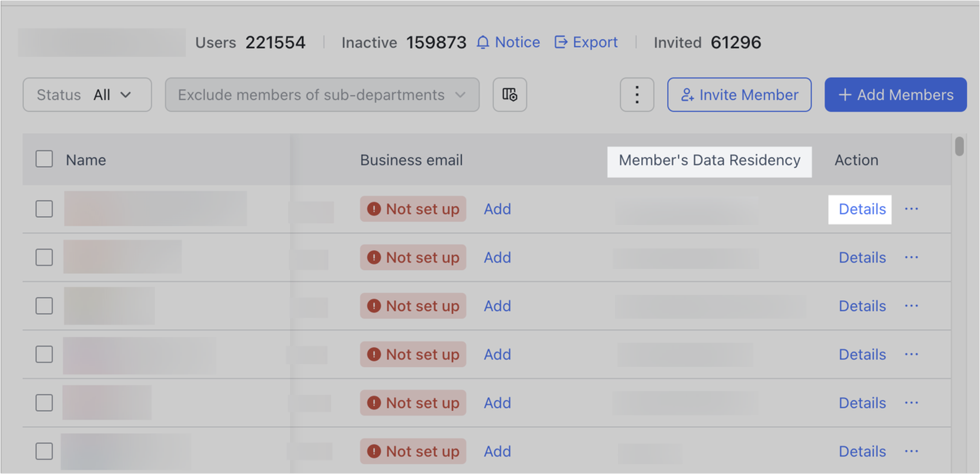Click the Action column header

tap(856, 160)
